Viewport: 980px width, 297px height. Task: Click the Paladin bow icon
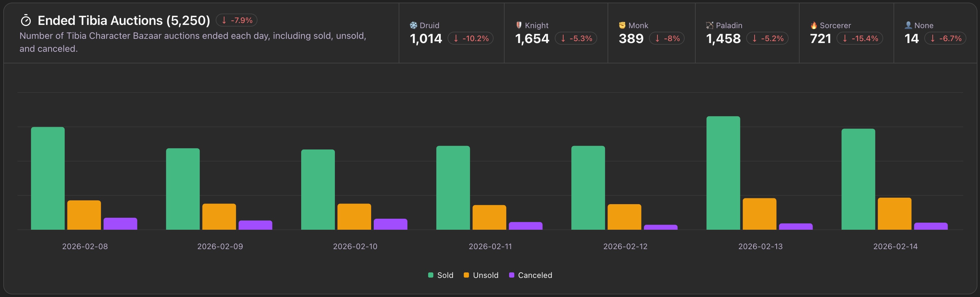tap(710, 26)
